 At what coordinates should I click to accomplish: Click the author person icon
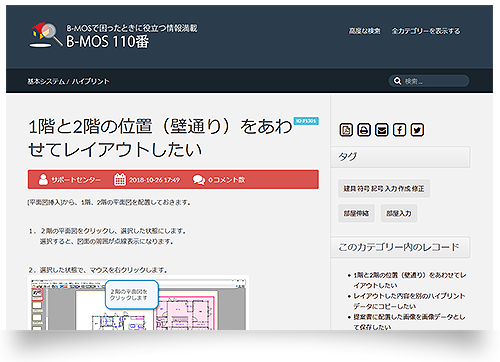[43, 179]
